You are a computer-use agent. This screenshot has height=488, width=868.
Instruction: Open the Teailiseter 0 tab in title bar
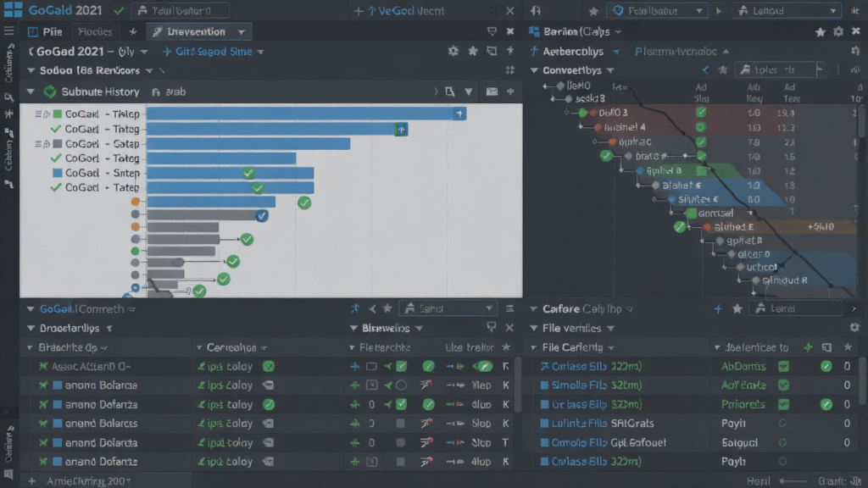pyautogui.click(x=181, y=10)
